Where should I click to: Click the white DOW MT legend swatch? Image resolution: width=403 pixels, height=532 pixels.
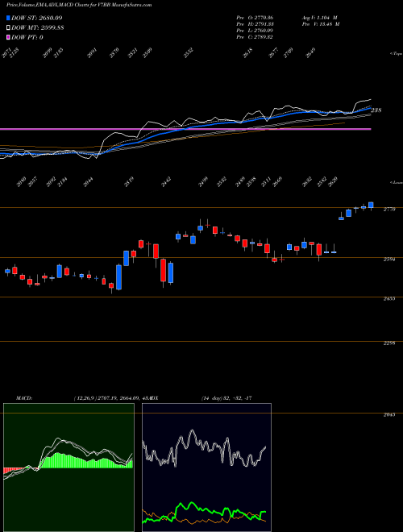8,28
